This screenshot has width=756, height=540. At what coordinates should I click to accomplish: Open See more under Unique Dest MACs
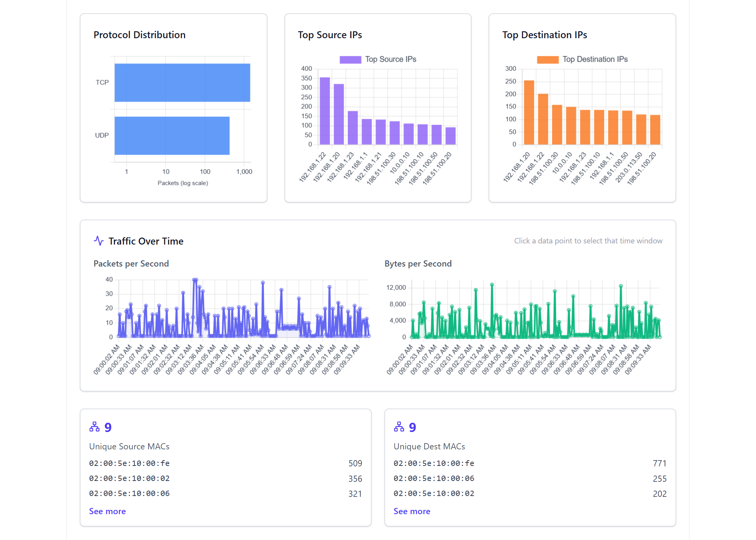[412, 511]
